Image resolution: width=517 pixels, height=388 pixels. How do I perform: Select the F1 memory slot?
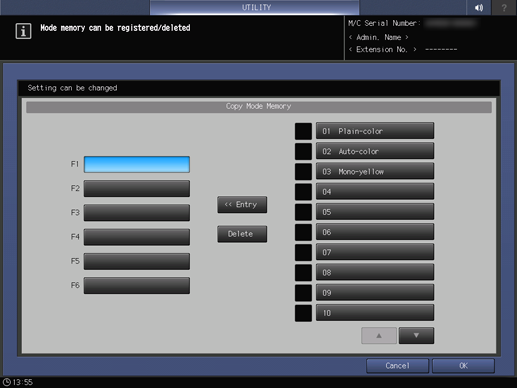[137, 164]
